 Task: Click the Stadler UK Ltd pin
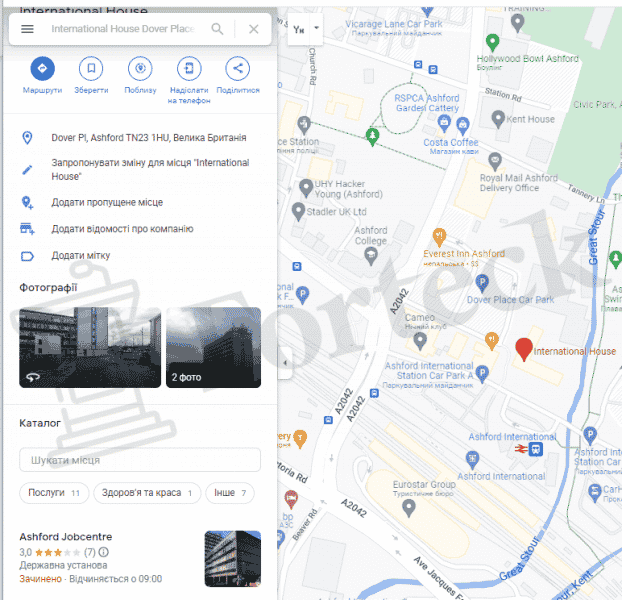298,211
